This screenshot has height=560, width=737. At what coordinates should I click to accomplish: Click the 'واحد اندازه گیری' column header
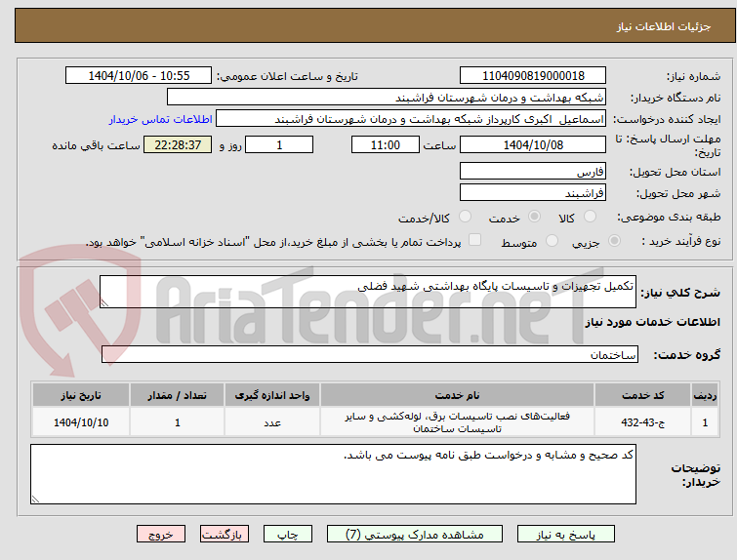[x=272, y=395]
